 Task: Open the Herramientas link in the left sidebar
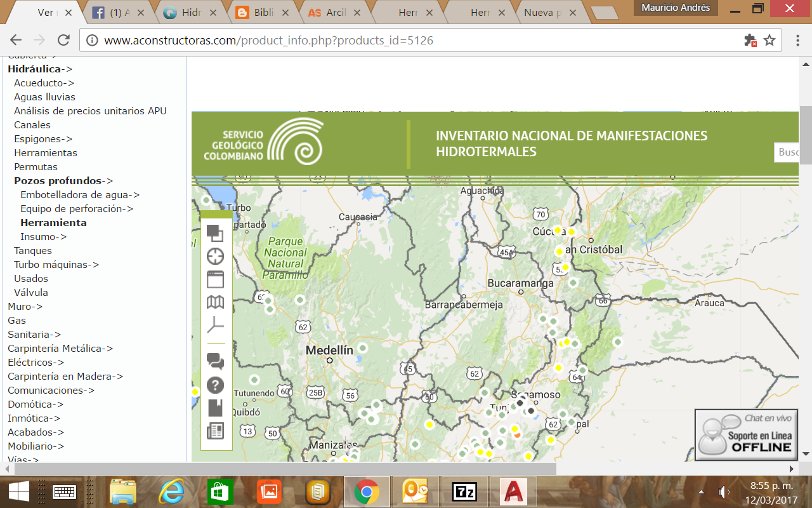46,153
